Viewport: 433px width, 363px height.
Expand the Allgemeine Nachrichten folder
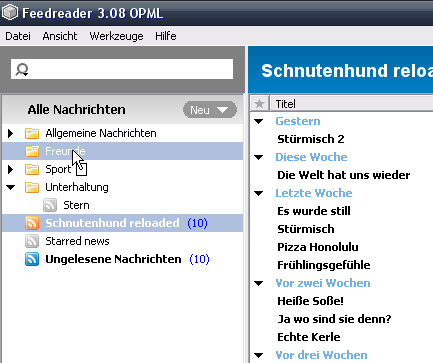click(x=10, y=133)
